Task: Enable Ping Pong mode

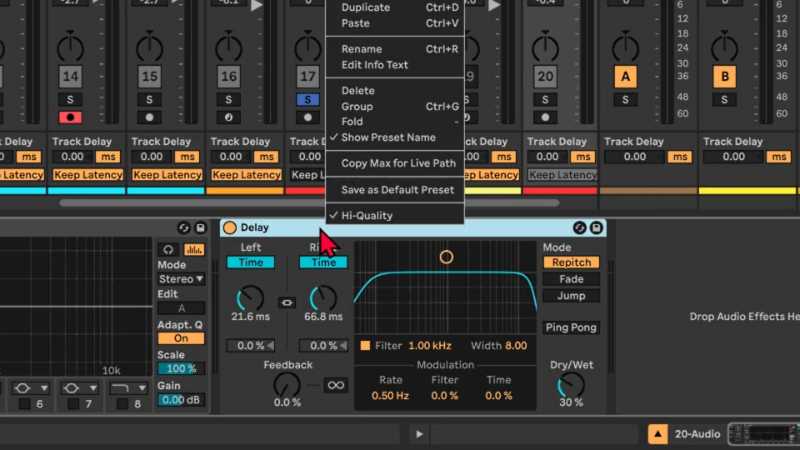Action: [571, 328]
